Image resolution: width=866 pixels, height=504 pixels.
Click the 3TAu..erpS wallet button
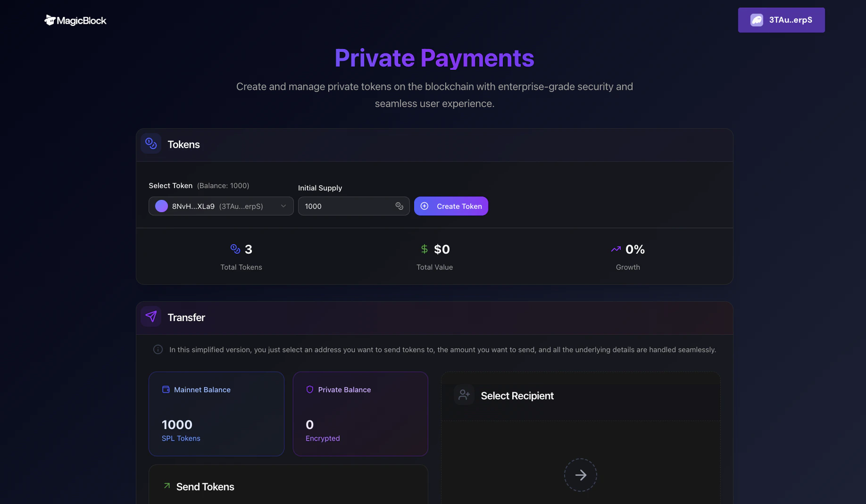point(781,20)
